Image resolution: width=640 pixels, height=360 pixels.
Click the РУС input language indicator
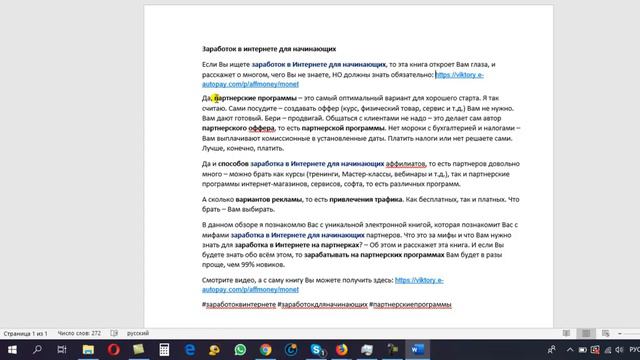(x=634, y=350)
